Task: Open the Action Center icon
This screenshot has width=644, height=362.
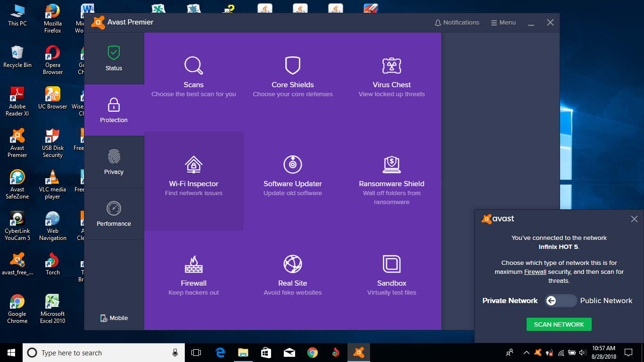Action: (628, 353)
